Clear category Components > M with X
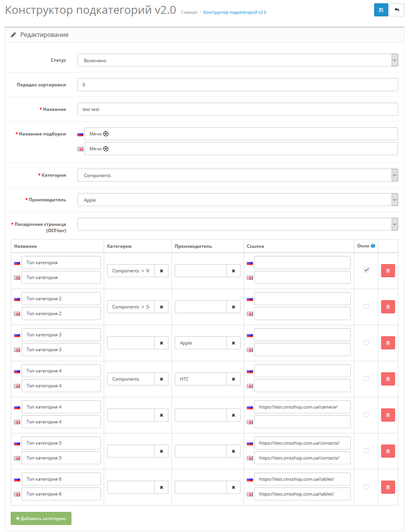 (x=161, y=270)
